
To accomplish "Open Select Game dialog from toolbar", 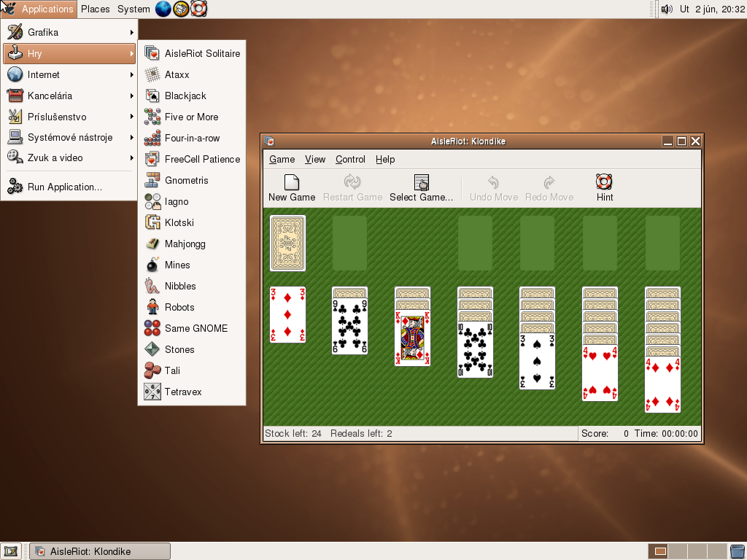I will 421,188.
